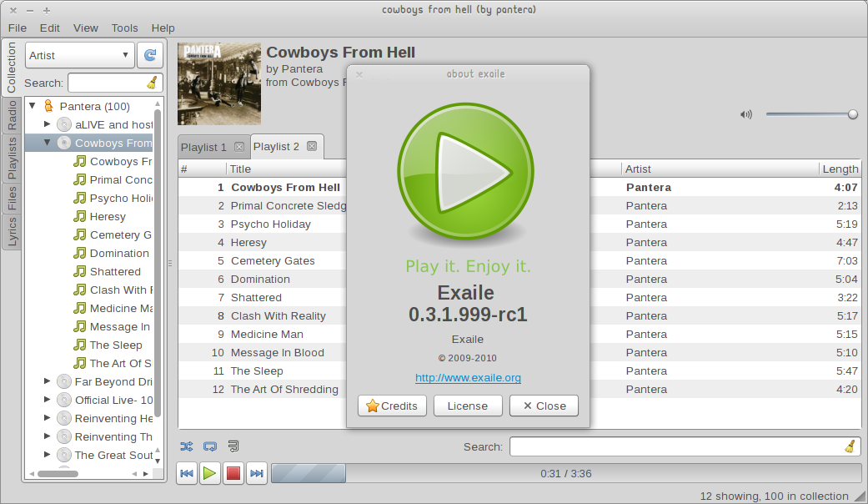Click the refresh collection icon
Viewport: 868px width, 504px height.
pos(150,55)
